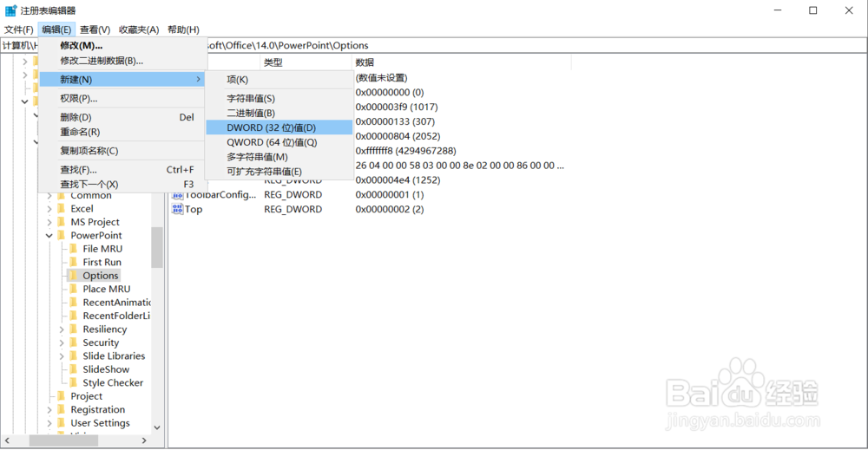
Task: Select 项(K) in the New submenu
Action: (x=279, y=80)
